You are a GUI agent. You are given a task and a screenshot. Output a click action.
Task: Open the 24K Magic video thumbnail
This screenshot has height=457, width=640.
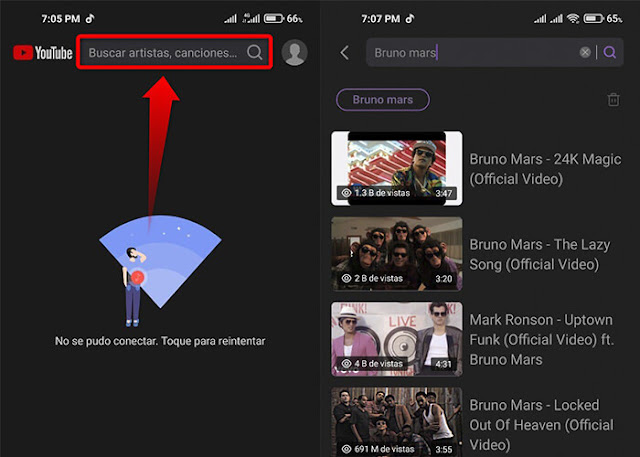tap(396, 168)
